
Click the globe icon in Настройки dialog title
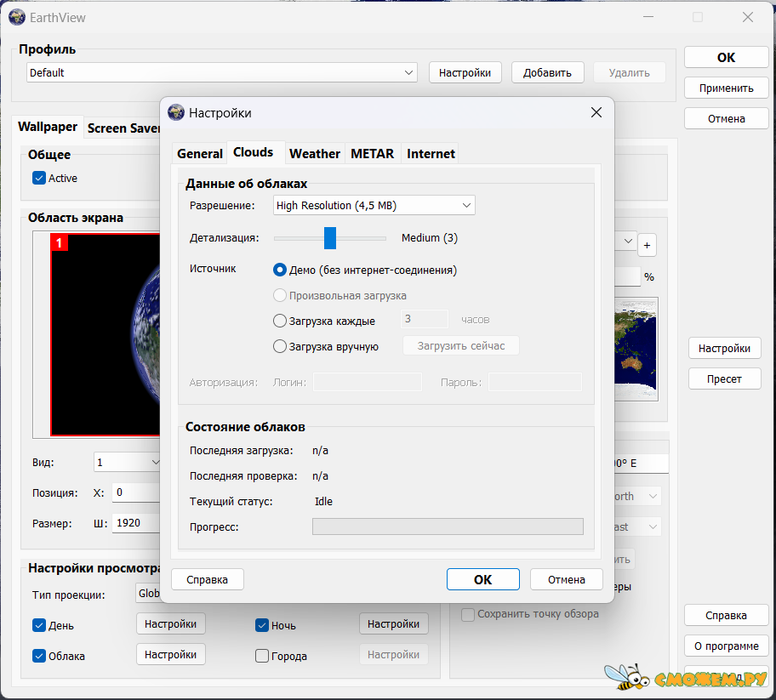tap(175, 113)
